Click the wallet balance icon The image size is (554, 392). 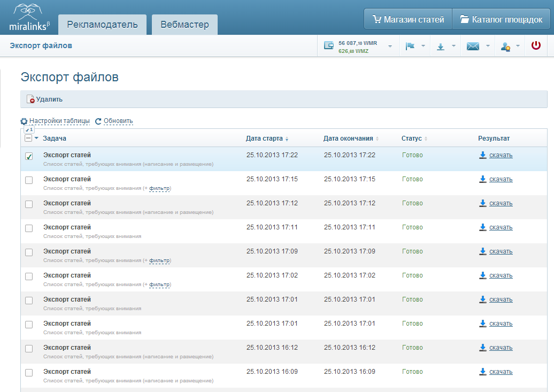(329, 45)
